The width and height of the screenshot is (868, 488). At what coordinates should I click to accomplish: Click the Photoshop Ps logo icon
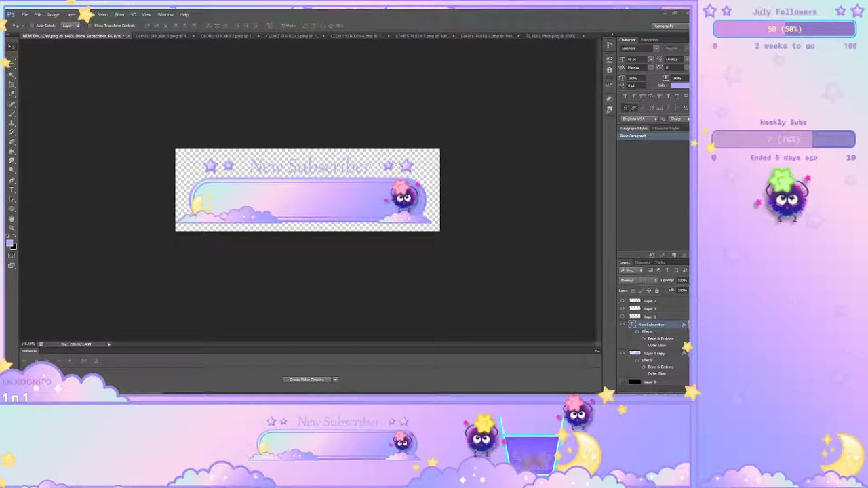coord(11,14)
